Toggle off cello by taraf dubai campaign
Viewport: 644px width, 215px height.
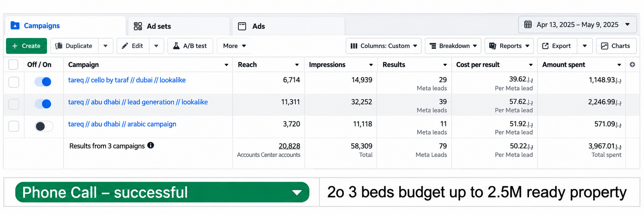coord(43,82)
